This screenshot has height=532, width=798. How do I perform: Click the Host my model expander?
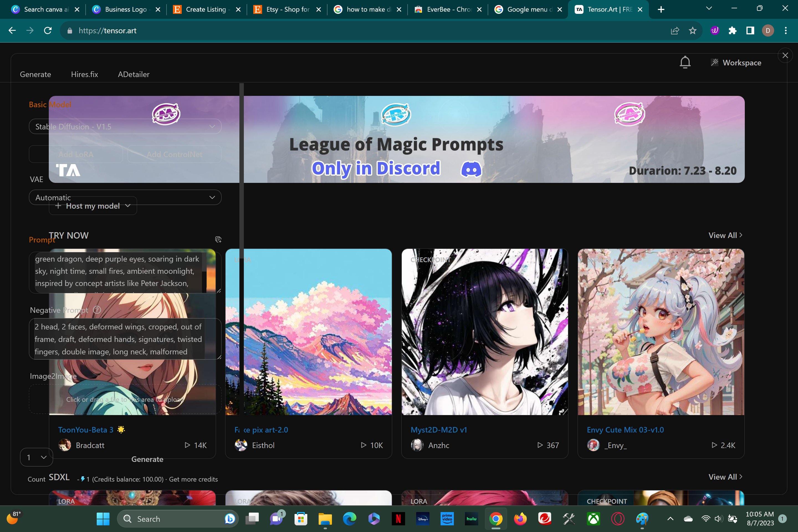[x=92, y=205]
